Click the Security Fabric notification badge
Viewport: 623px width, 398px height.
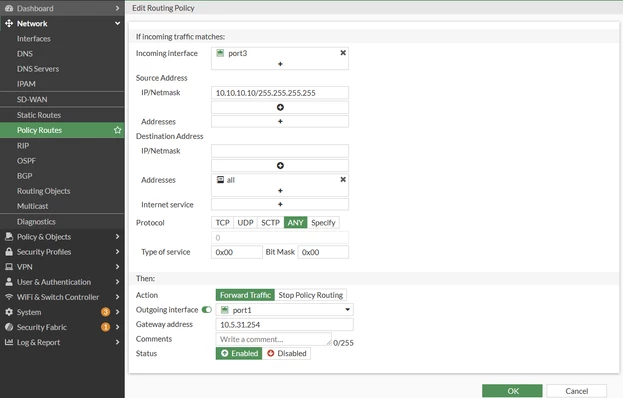[x=105, y=327]
